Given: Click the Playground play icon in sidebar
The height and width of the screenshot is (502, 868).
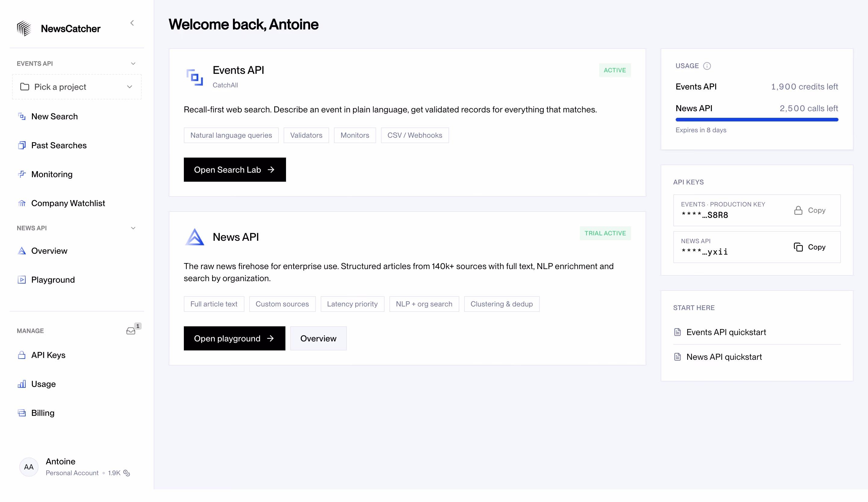Looking at the screenshot, I should (x=22, y=280).
